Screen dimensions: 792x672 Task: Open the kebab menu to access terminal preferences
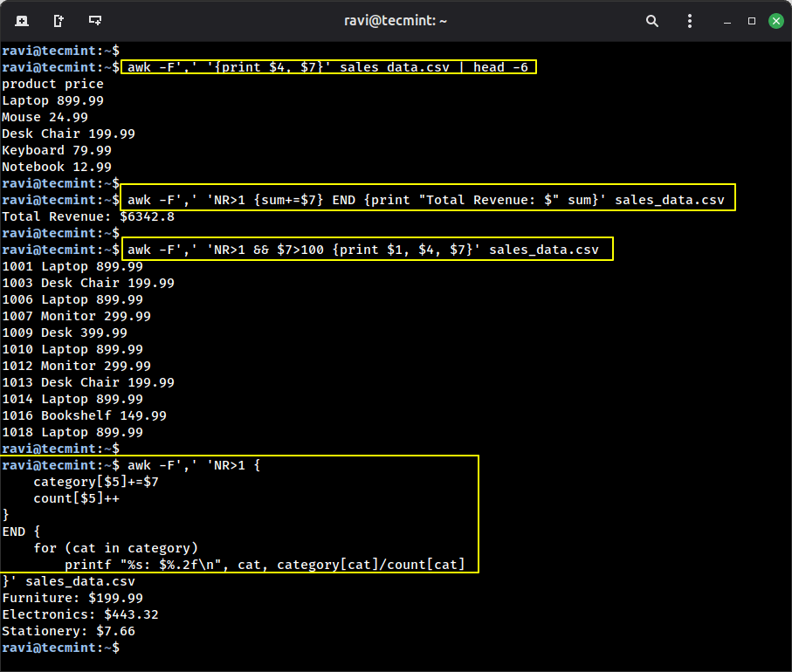pyautogui.click(x=689, y=20)
